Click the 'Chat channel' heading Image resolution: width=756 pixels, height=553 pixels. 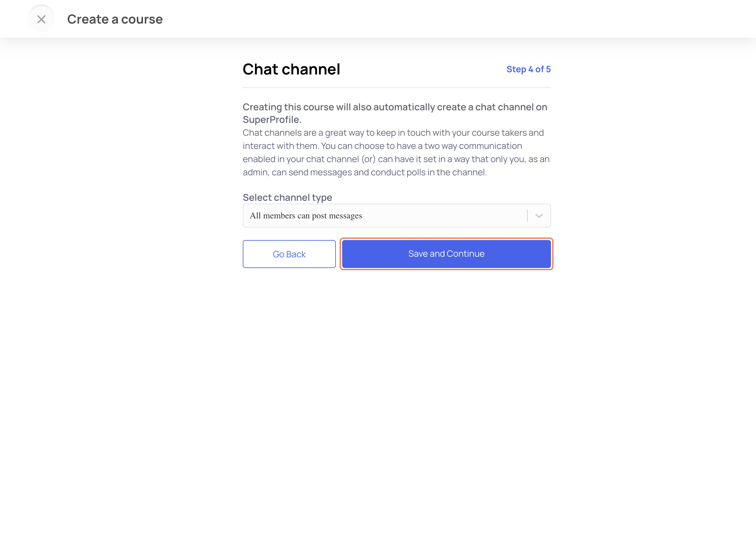[291, 69]
